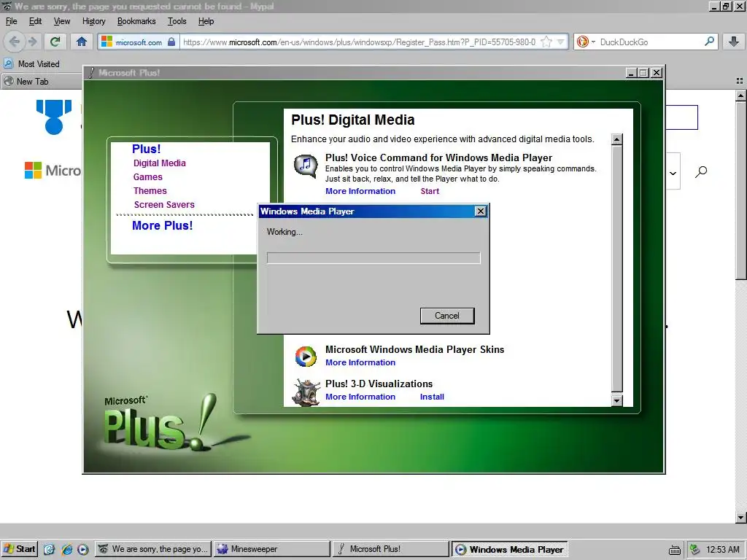This screenshot has width=747, height=560.
Task: Reload the page with the refresh icon
Action: [55, 42]
